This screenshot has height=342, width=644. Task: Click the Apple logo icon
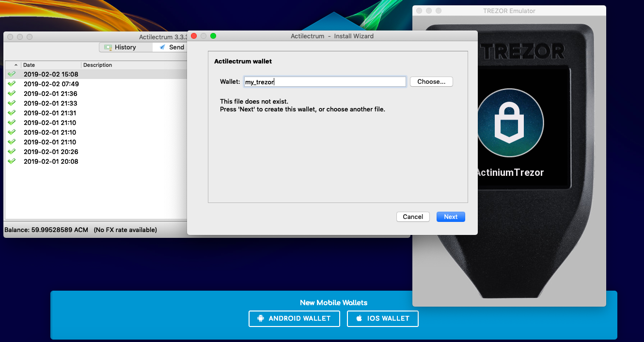359,318
